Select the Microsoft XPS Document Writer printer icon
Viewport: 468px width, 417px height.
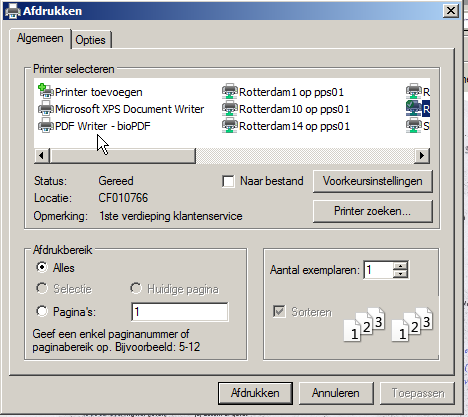[x=46, y=108]
